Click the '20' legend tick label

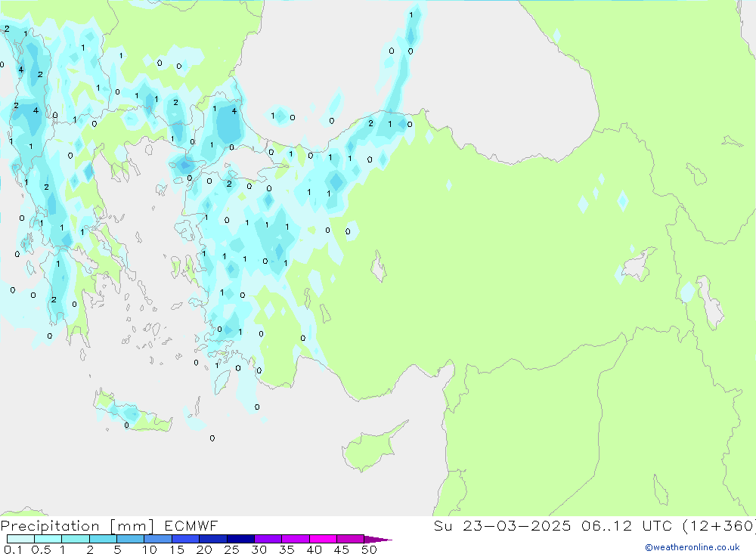tap(204, 549)
